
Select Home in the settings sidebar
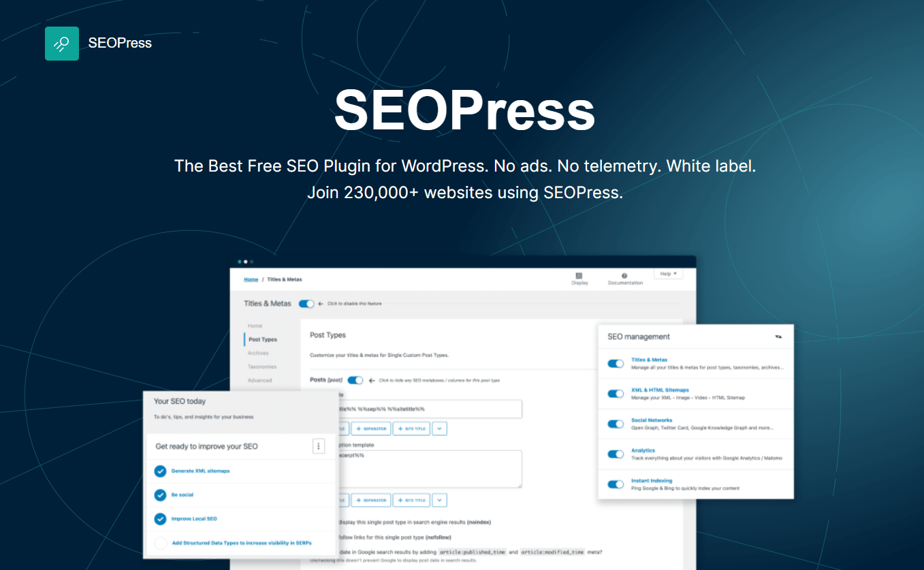pos(255,326)
